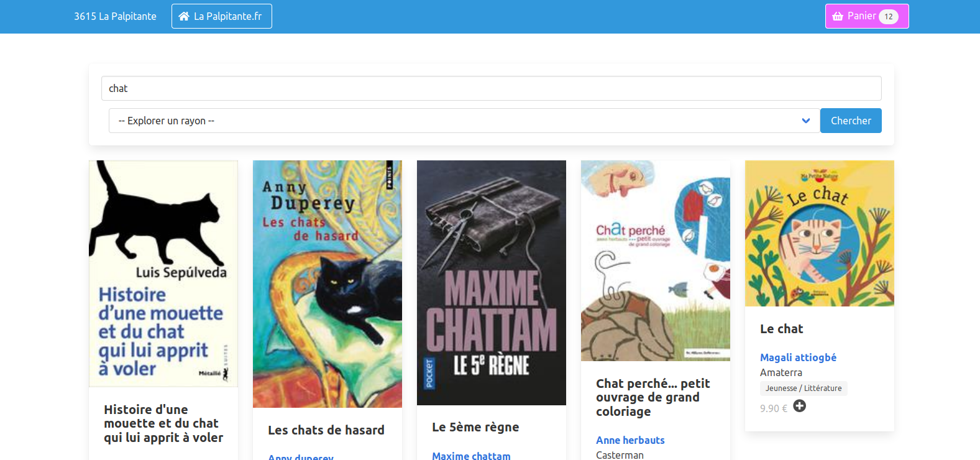The image size is (980, 460).
Task: Select the Jeunesse / Littérature category tag
Action: coord(804,388)
